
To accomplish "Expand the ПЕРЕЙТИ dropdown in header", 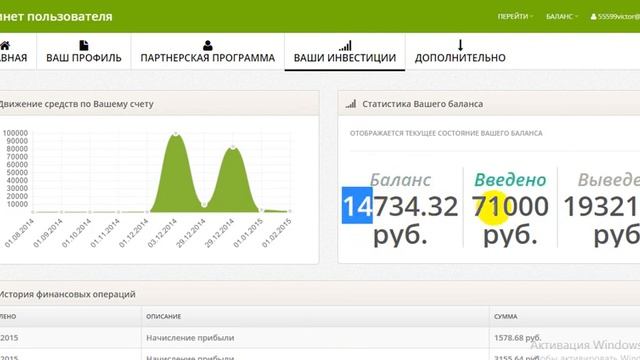I will pyautogui.click(x=515, y=16).
